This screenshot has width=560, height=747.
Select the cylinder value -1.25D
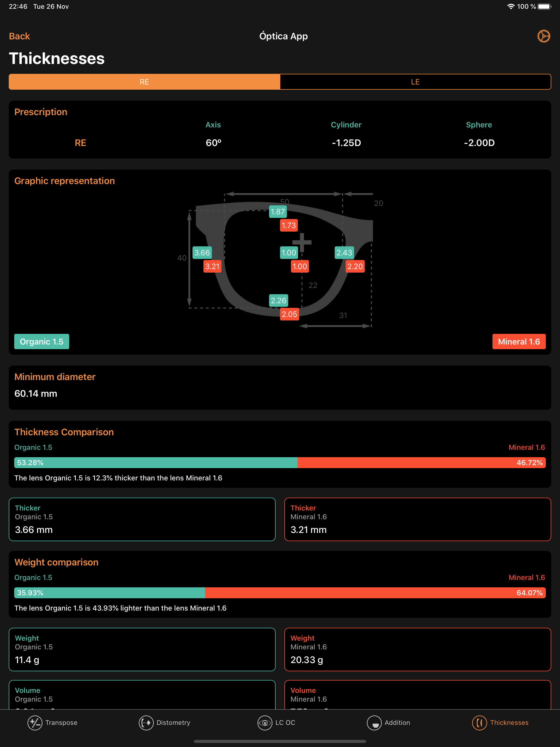pyautogui.click(x=346, y=143)
